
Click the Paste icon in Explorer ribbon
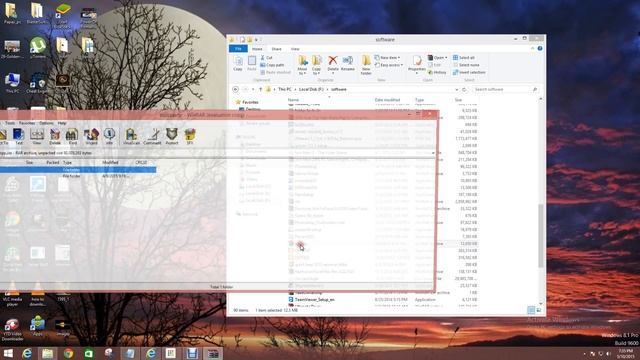click(252, 64)
